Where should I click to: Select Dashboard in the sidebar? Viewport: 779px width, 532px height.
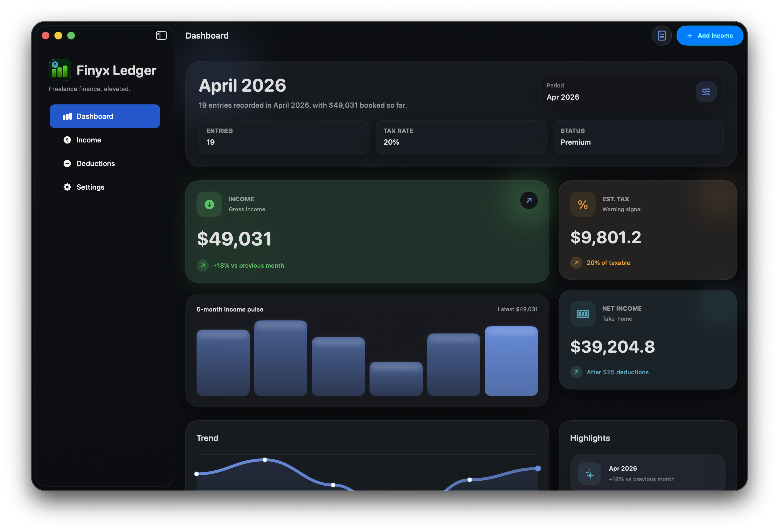(105, 116)
